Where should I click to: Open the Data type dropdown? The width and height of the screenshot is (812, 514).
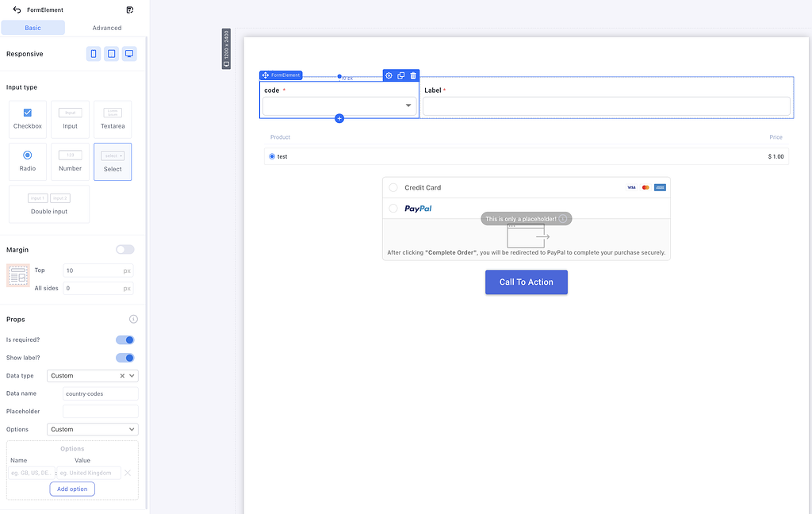[92, 376]
